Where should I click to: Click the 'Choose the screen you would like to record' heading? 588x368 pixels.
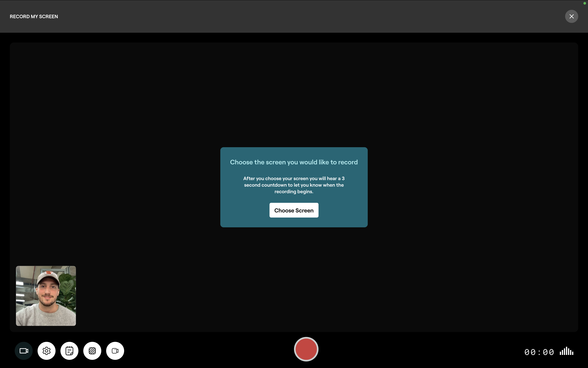(294, 162)
